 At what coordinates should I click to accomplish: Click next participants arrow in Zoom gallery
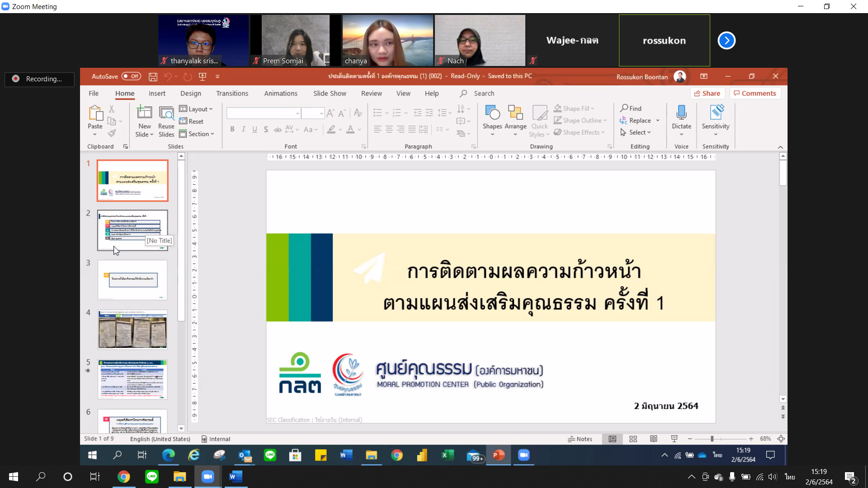click(x=726, y=40)
